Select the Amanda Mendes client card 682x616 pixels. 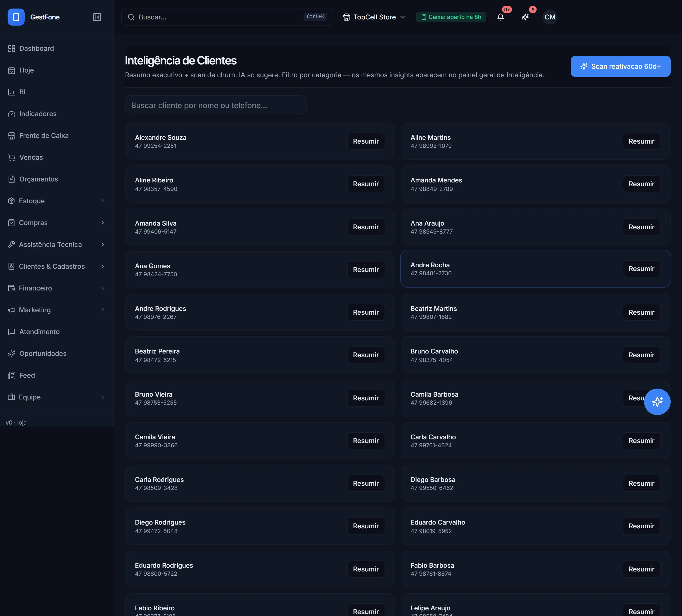[535, 184]
